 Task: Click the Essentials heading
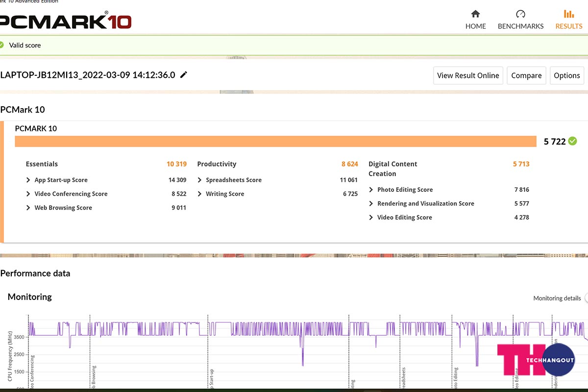click(x=42, y=164)
